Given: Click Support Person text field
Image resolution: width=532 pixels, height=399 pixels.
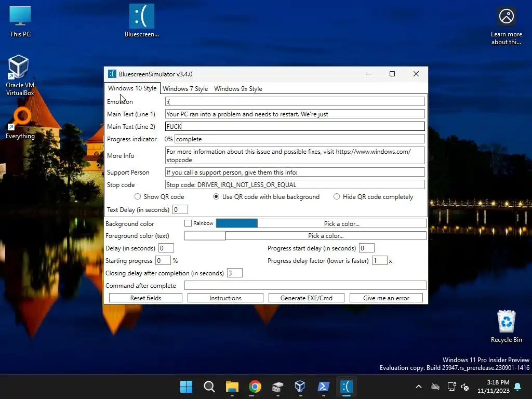Looking at the screenshot, I should point(295,172).
